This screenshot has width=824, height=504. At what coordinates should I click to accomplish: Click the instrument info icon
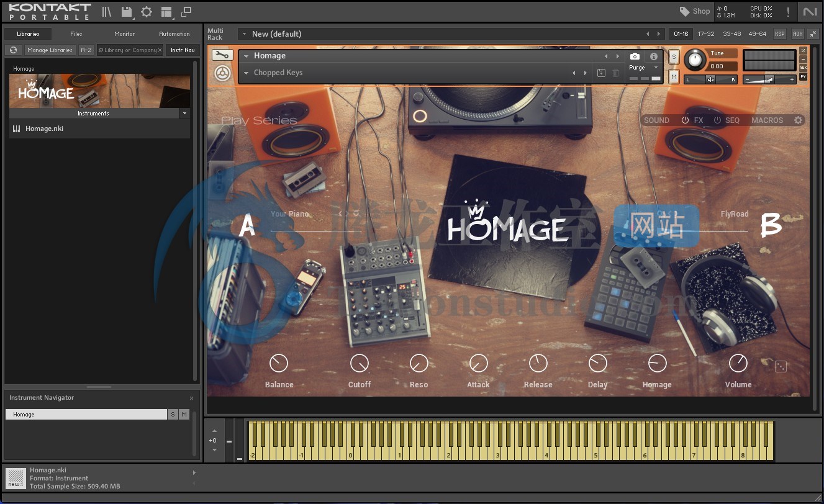click(653, 56)
